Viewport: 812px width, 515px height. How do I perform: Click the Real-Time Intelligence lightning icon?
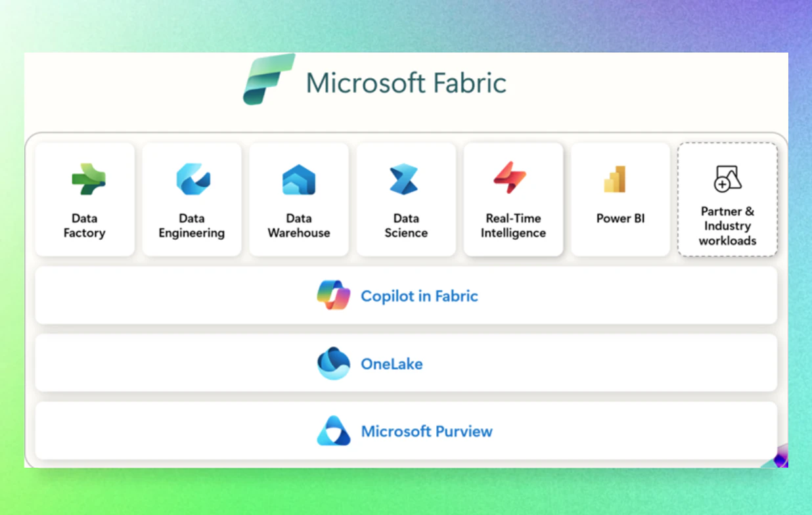coord(510,178)
